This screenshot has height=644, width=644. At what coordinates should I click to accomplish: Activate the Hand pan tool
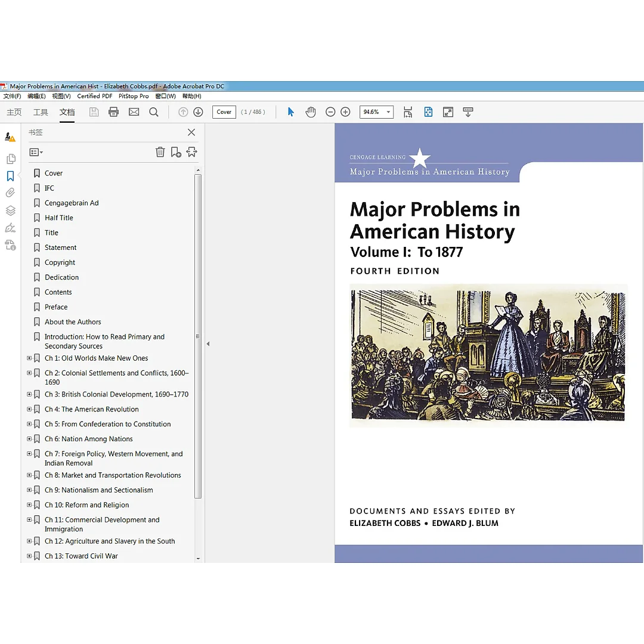click(311, 112)
